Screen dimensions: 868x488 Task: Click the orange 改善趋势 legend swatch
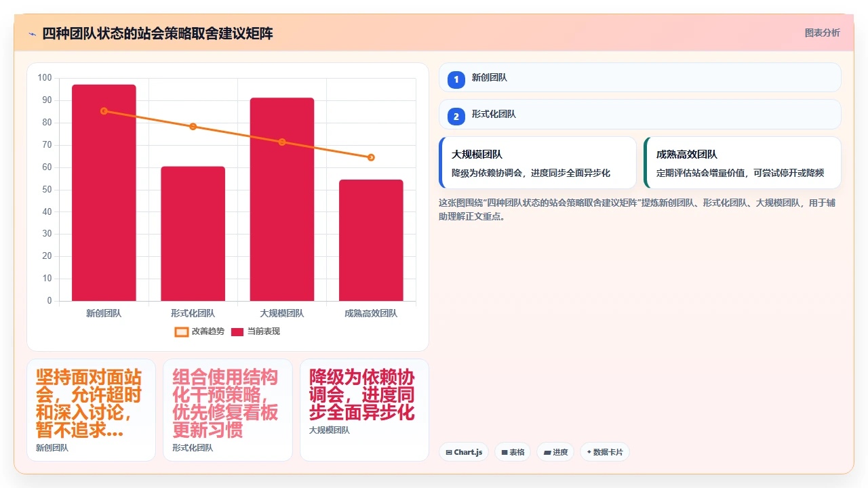point(182,331)
